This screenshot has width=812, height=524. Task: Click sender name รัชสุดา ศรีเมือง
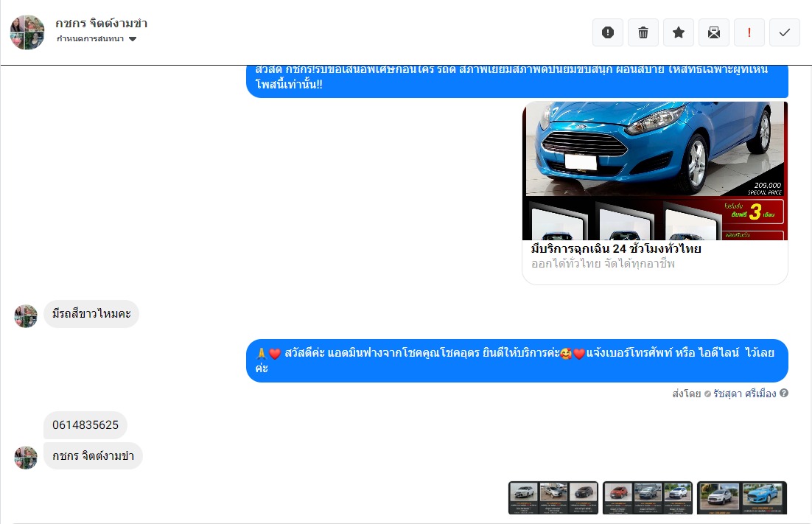click(x=745, y=394)
